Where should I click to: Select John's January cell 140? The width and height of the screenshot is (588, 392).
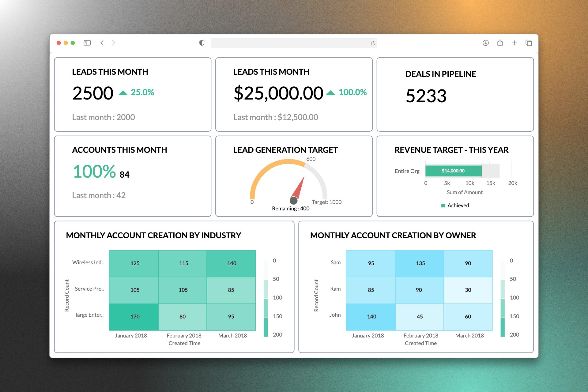click(x=371, y=317)
